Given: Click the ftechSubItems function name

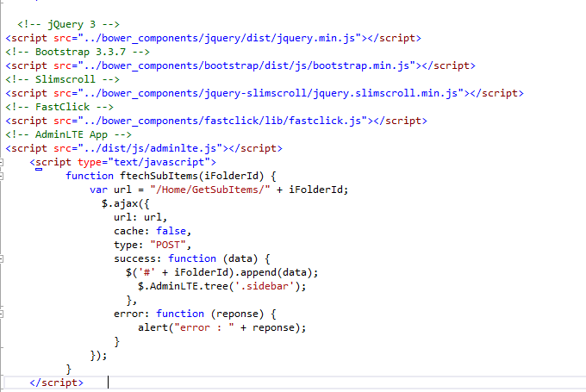Looking at the screenshot, I should coord(159,176).
